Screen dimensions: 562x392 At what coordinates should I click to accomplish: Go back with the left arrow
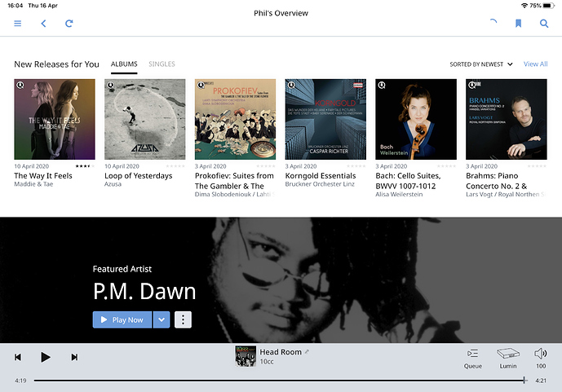(x=43, y=24)
